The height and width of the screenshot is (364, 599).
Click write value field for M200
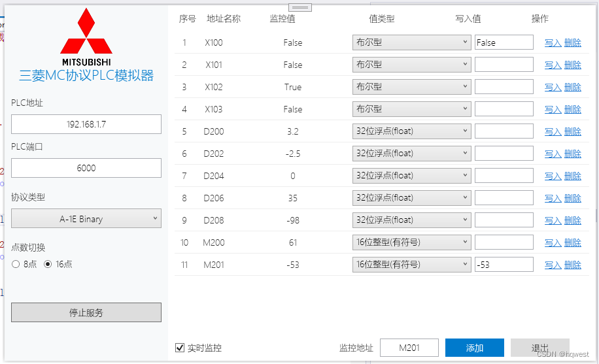coord(504,242)
